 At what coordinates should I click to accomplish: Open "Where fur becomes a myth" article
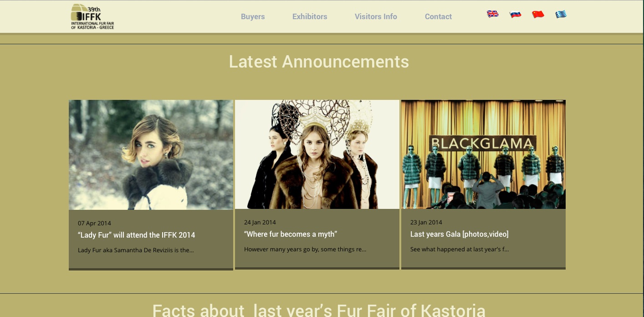tap(291, 234)
